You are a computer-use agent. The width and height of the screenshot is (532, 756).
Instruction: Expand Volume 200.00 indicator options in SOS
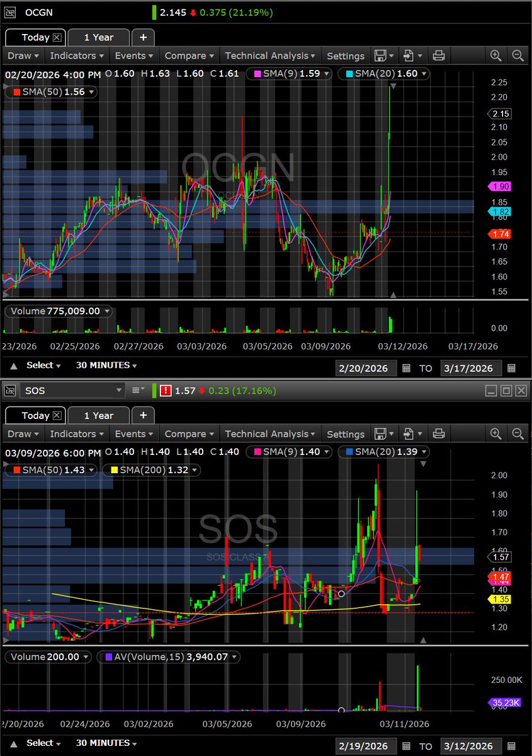point(86,657)
